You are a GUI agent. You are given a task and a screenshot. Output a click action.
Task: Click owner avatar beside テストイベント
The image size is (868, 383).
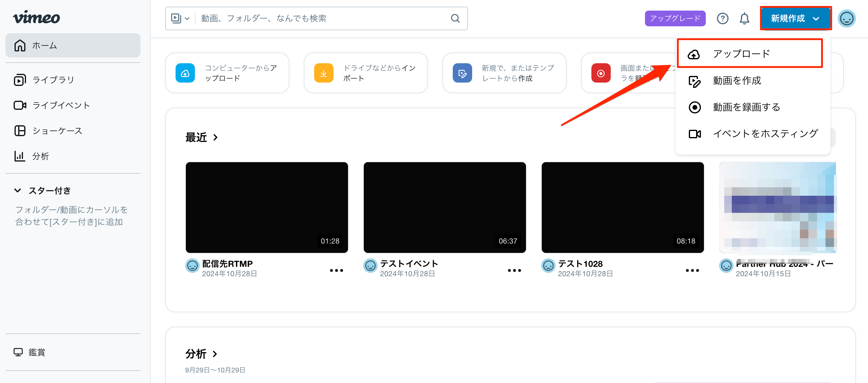370,266
